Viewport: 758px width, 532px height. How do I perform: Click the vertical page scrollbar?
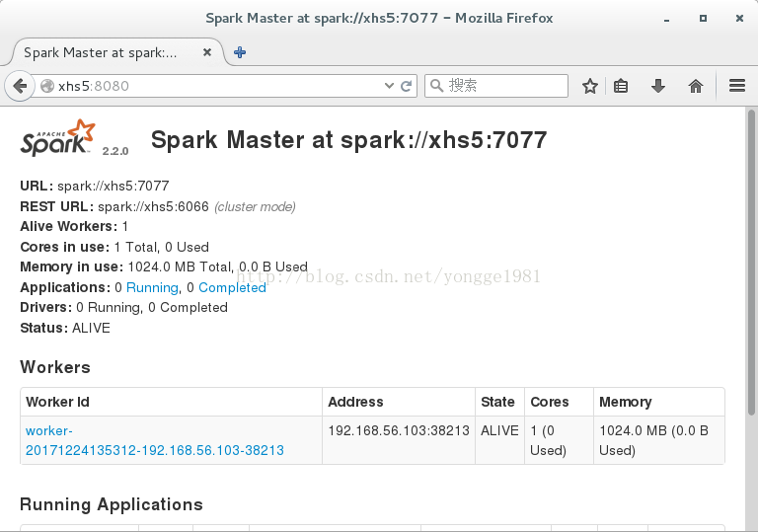click(x=751, y=262)
